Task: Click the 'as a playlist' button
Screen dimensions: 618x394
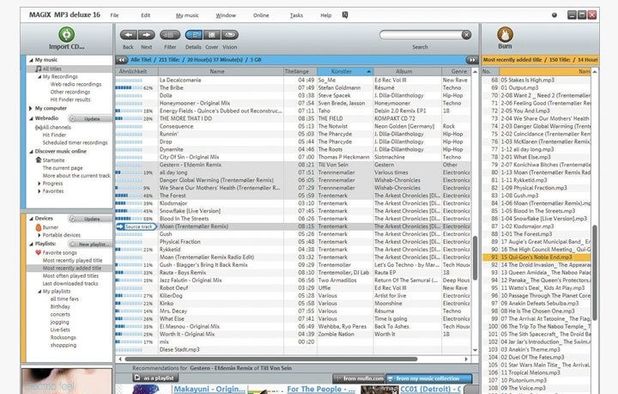Action: coord(156,378)
